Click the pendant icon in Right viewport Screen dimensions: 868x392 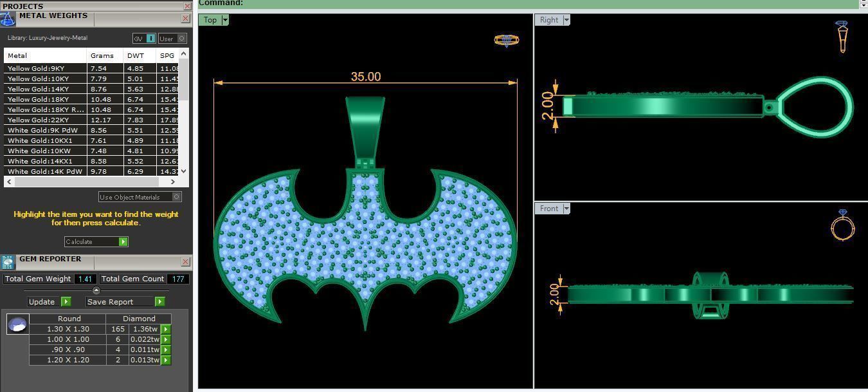coord(842,36)
